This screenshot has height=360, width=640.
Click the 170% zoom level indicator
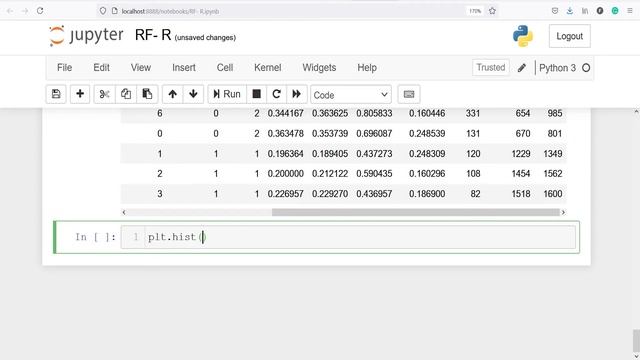pyautogui.click(x=475, y=11)
